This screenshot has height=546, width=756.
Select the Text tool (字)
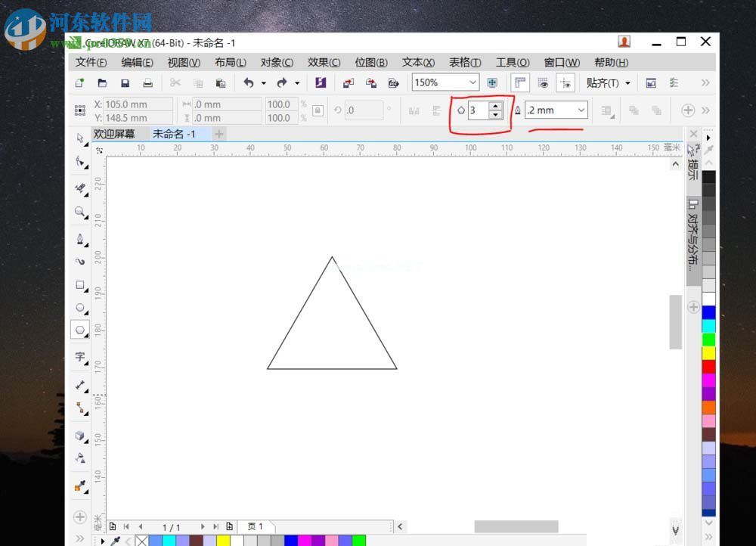click(80, 356)
